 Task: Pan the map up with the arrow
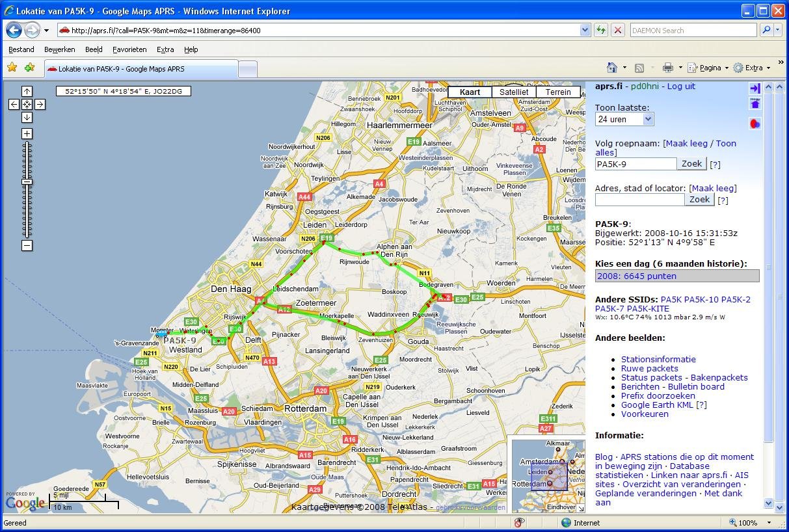[27, 92]
